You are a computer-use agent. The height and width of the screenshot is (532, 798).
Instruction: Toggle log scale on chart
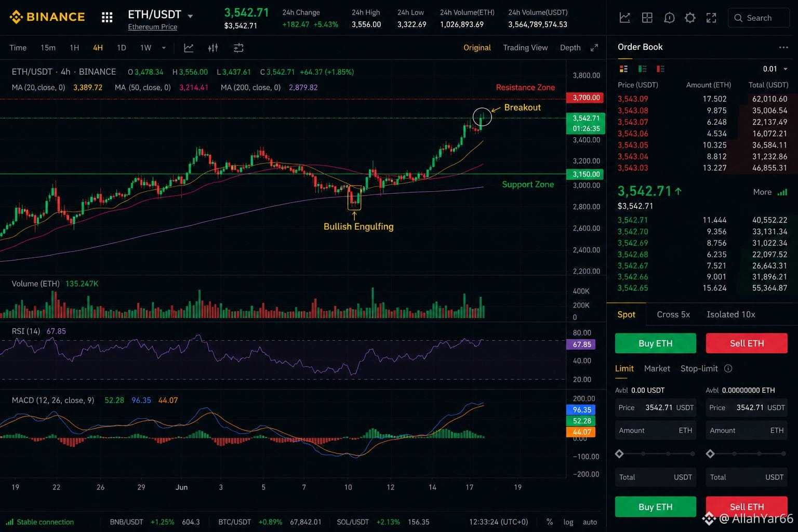(x=568, y=522)
